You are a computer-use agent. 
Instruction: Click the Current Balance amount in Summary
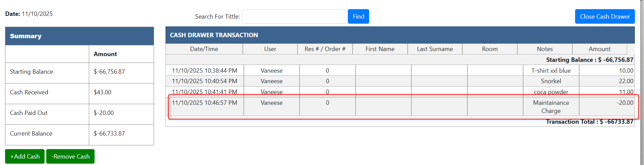pyautogui.click(x=109, y=134)
